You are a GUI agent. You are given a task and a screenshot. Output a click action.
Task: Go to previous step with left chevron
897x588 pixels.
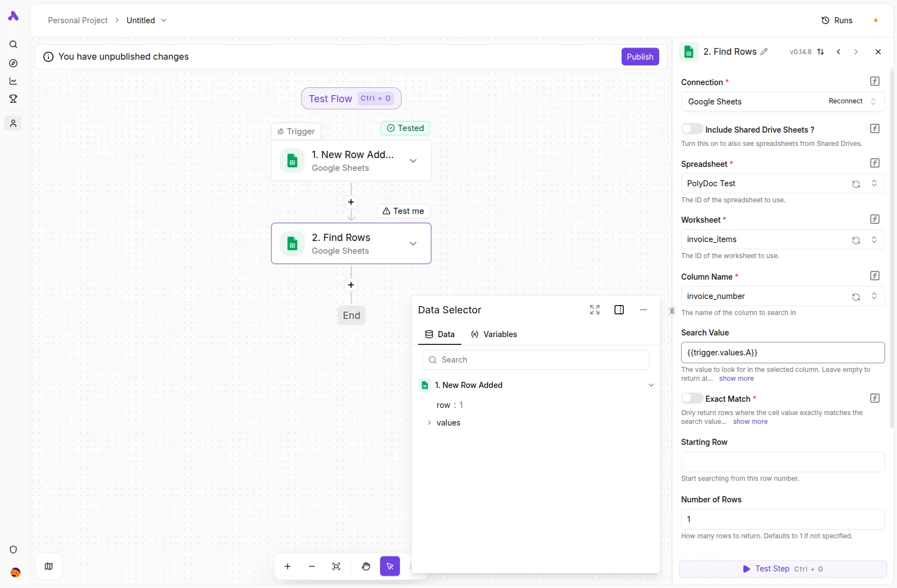point(838,52)
